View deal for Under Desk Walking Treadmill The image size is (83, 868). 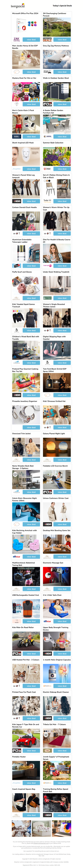[62, 298]
